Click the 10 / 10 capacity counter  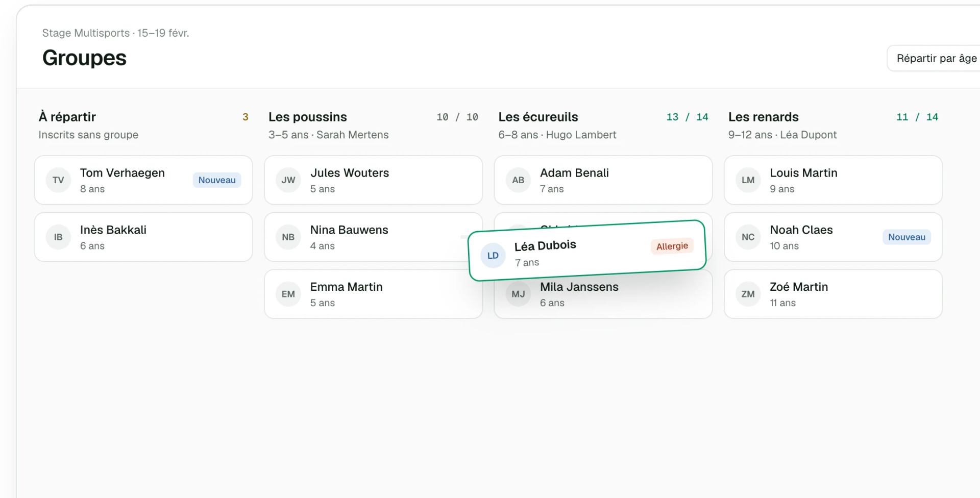457,117
